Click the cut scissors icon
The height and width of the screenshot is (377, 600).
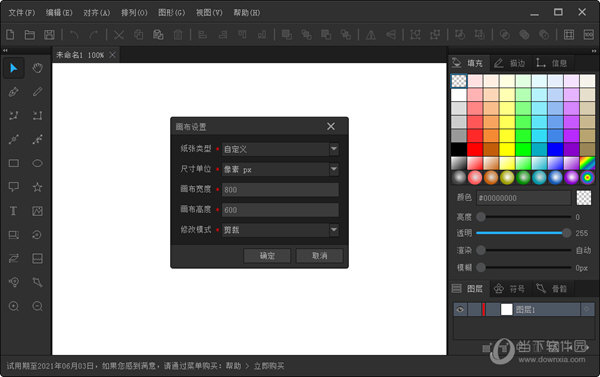tap(119, 35)
